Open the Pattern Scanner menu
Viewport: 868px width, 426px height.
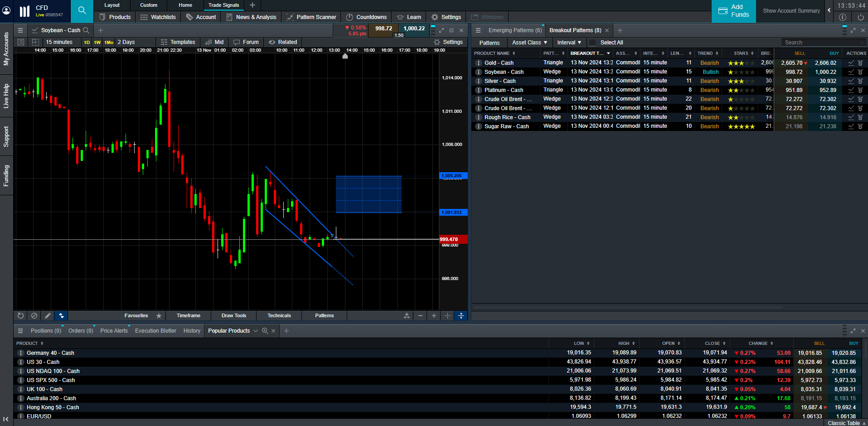tap(311, 17)
